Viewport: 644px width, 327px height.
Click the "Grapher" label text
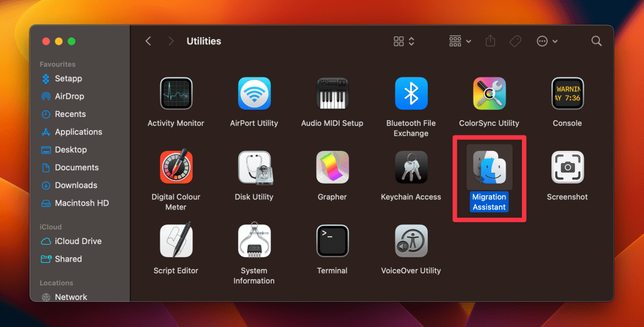pos(332,197)
